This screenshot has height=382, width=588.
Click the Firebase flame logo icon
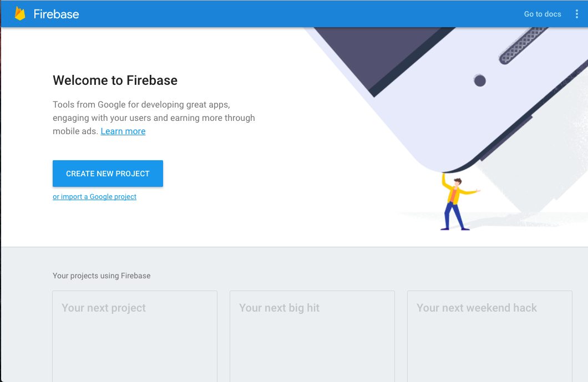pos(20,13)
